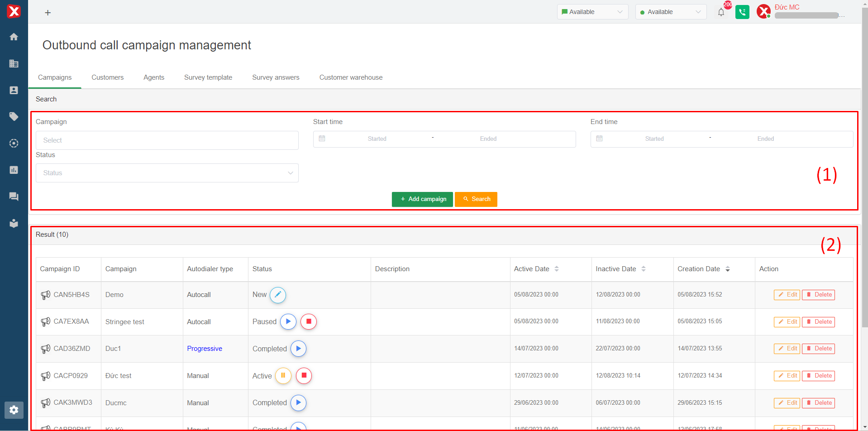Open the Survey template tab

pos(208,77)
